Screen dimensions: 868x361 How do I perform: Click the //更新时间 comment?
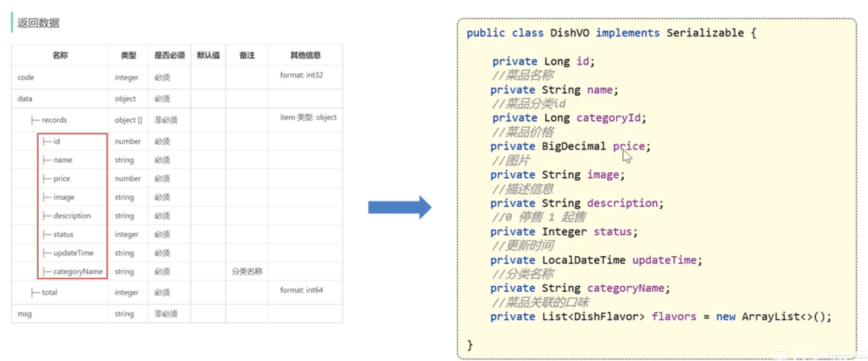pyautogui.click(x=522, y=246)
